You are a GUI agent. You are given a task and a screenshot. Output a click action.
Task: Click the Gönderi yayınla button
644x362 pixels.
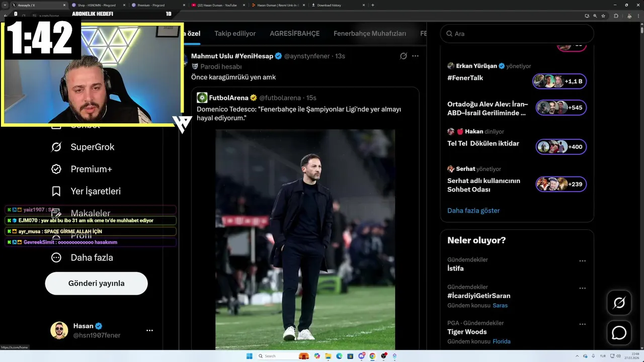click(x=96, y=283)
